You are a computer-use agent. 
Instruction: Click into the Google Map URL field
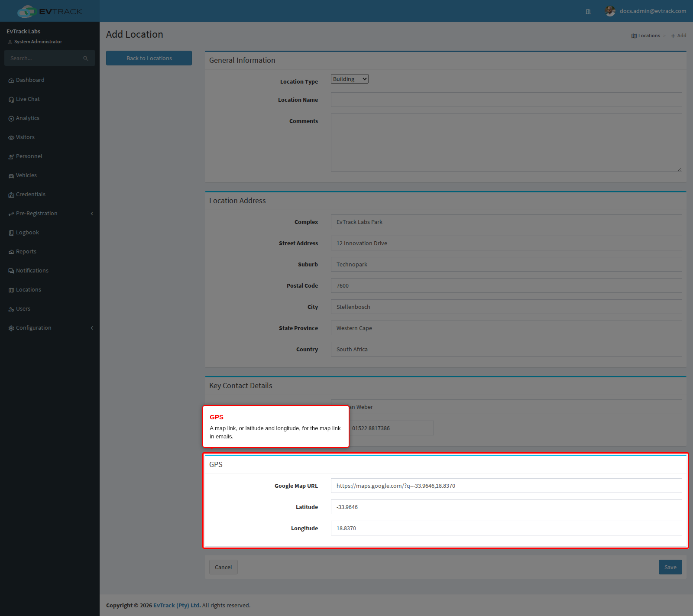[x=506, y=486]
